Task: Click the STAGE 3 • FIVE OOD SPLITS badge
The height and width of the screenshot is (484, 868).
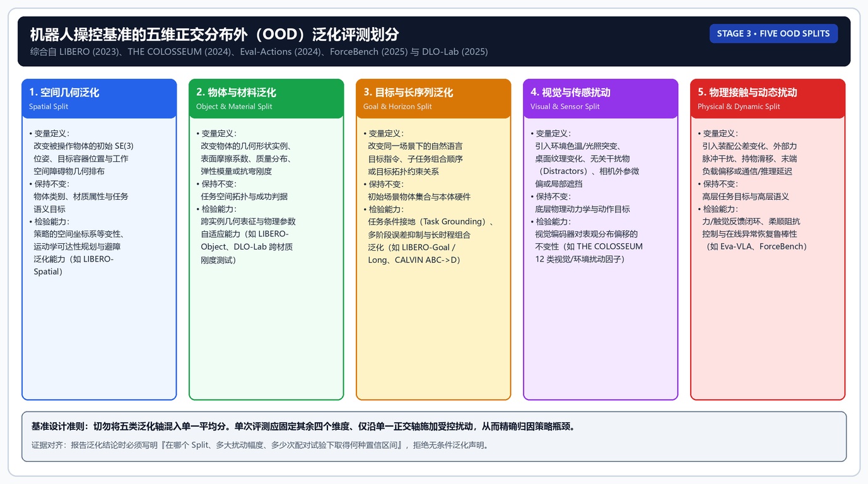Action: click(x=773, y=33)
